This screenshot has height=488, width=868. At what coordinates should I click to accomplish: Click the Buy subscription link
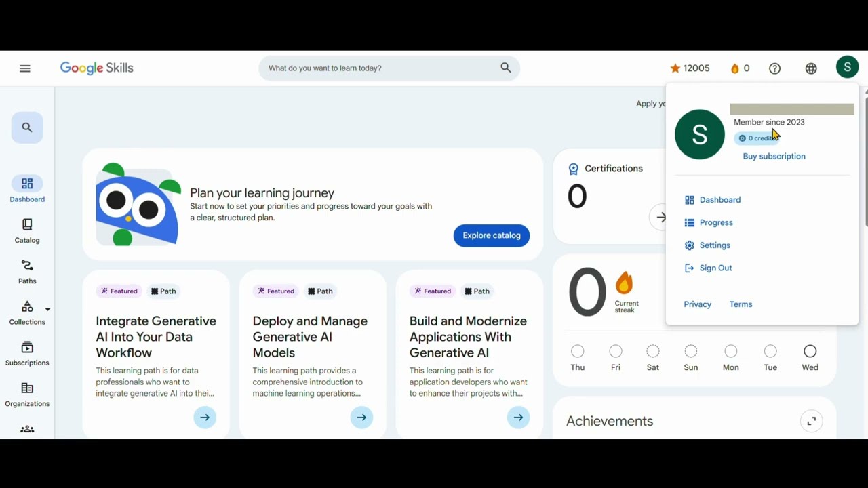click(x=774, y=156)
